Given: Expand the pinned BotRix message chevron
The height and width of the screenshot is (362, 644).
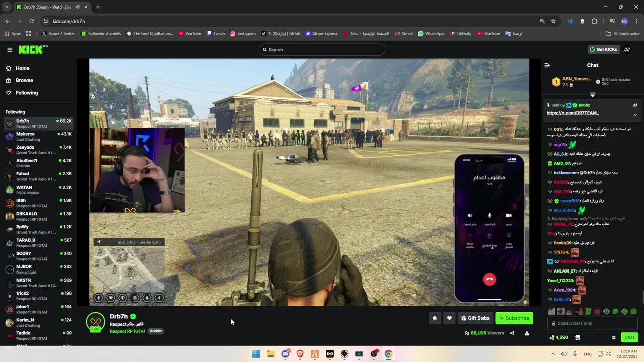Looking at the screenshot, I should [x=635, y=114].
